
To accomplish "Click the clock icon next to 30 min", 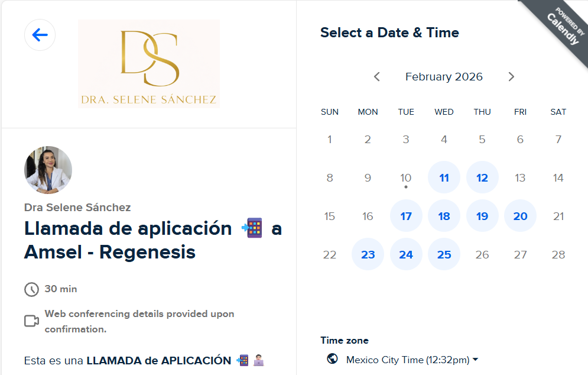I will tap(31, 289).
